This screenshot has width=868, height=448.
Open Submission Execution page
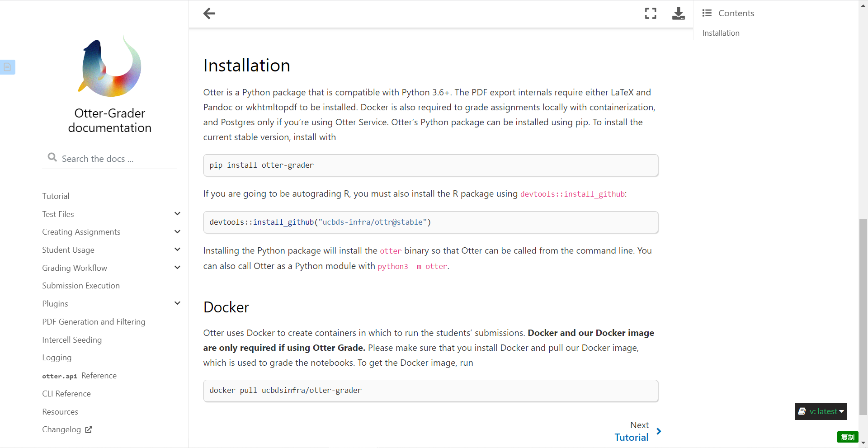(81, 286)
